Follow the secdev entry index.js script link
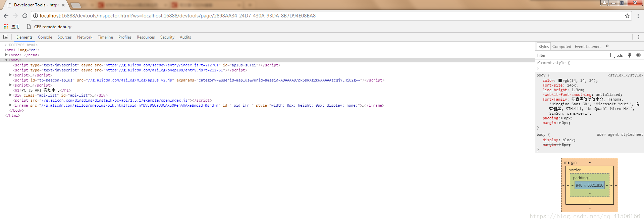The image size is (644, 223). click(162, 65)
